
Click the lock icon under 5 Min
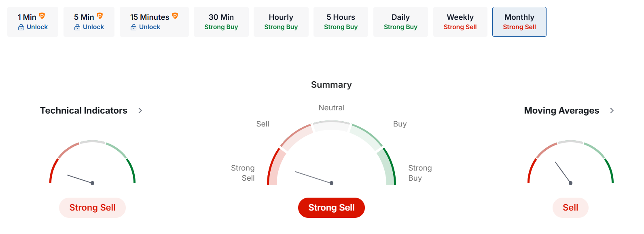(77, 27)
